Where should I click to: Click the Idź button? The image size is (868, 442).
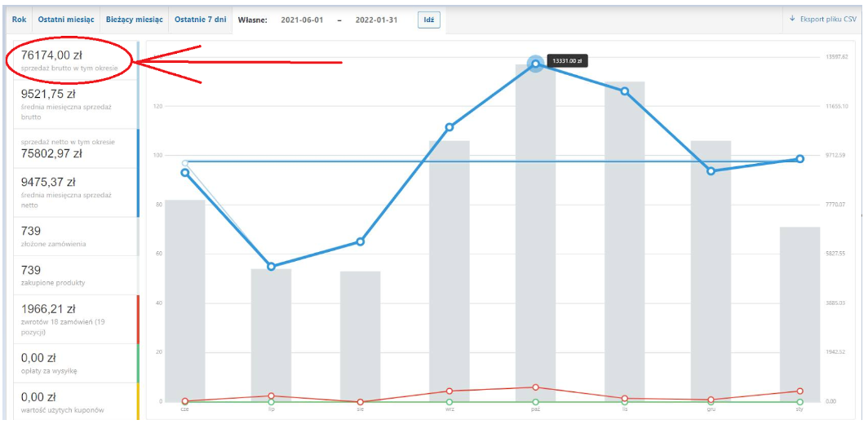point(428,20)
